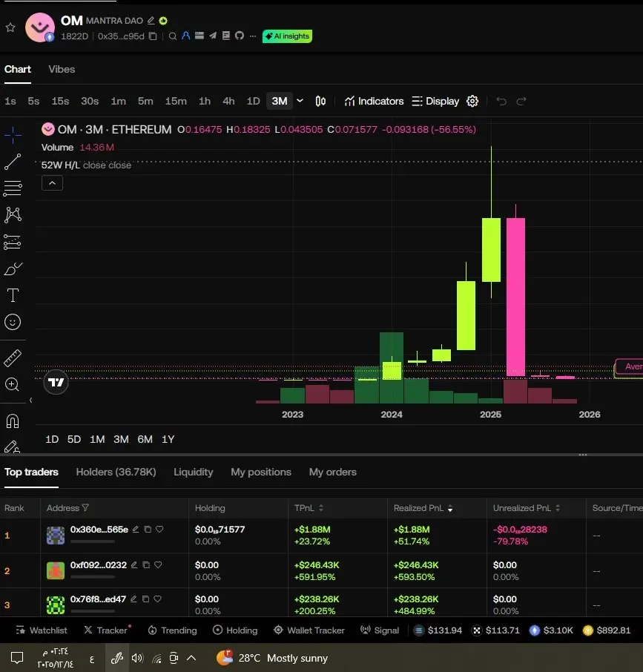This screenshot has width=643, height=672.
Task: Choose the text annotation tool
Action: 13,295
